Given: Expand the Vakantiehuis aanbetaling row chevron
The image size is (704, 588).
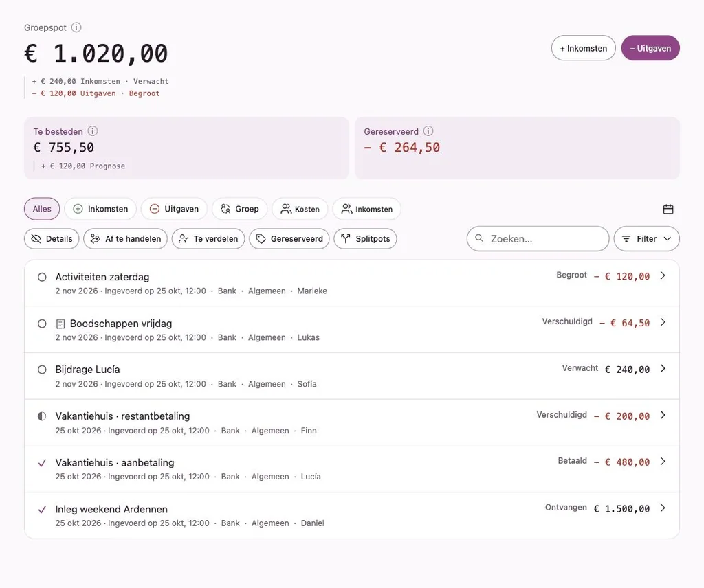Looking at the screenshot, I should pos(663,462).
